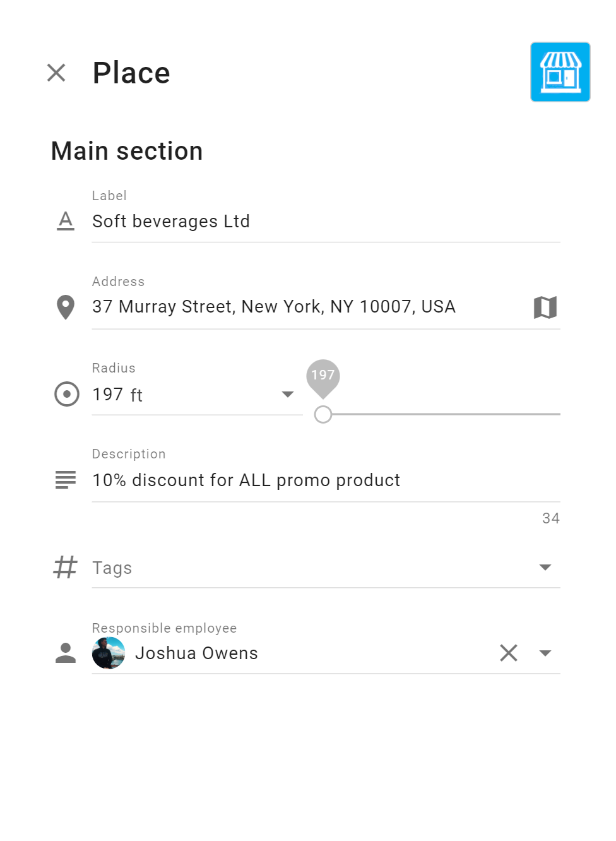Click the description lines icon
This screenshot has height=841, width=616.
66,480
